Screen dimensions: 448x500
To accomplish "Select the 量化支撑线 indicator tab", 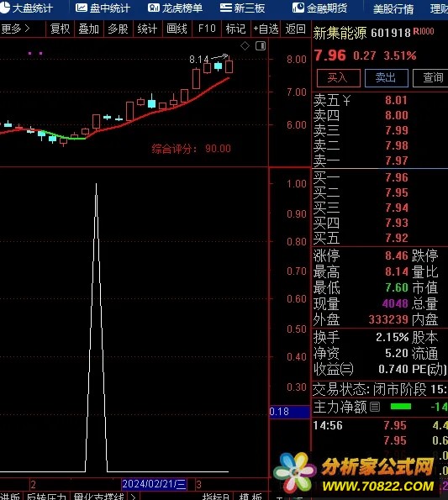I will pyautogui.click(x=98, y=496).
